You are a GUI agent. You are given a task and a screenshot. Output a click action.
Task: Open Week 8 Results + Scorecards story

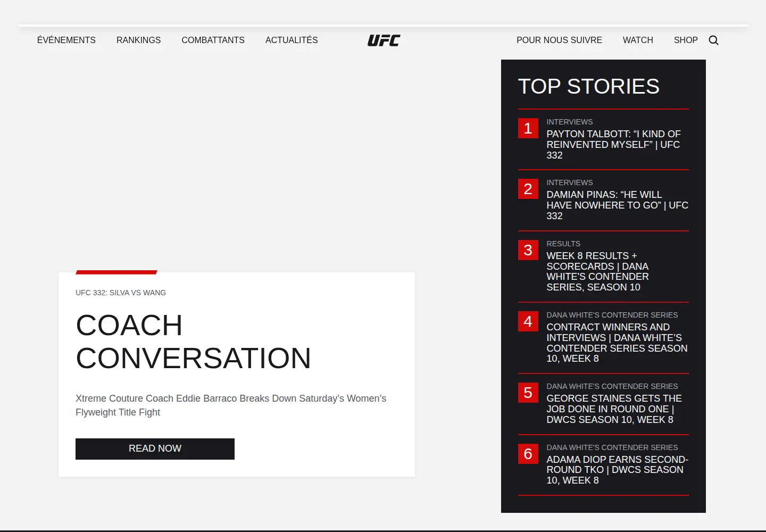[x=597, y=271]
